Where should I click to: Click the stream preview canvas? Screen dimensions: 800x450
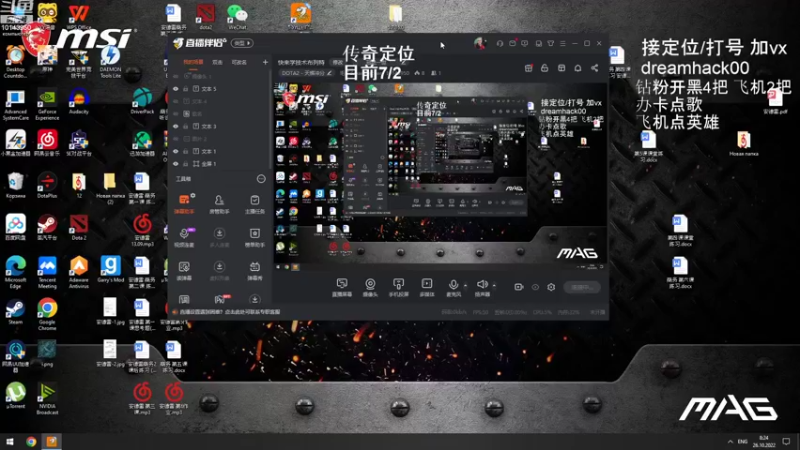[440, 176]
